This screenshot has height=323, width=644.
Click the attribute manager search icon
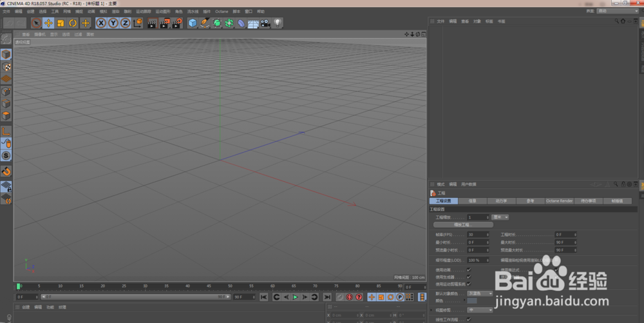616,184
